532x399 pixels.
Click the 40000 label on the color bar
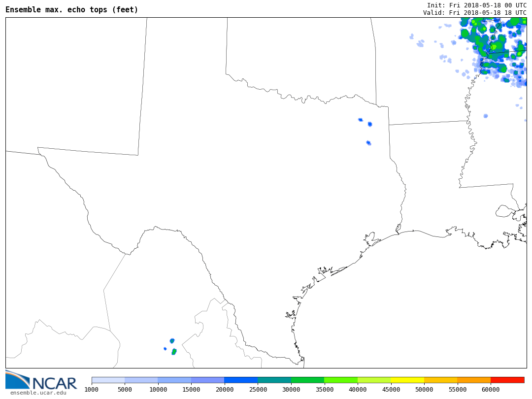[358, 390]
